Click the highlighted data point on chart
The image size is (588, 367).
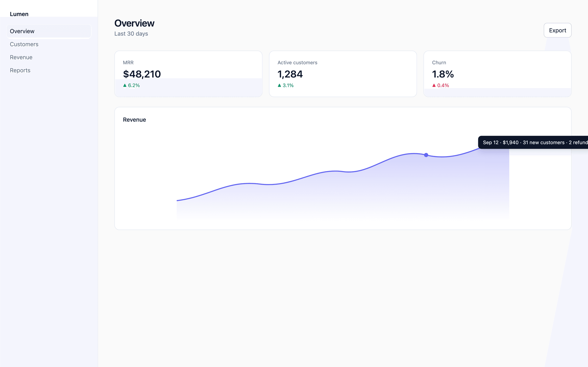pyautogui.click(x=426, y=155)
